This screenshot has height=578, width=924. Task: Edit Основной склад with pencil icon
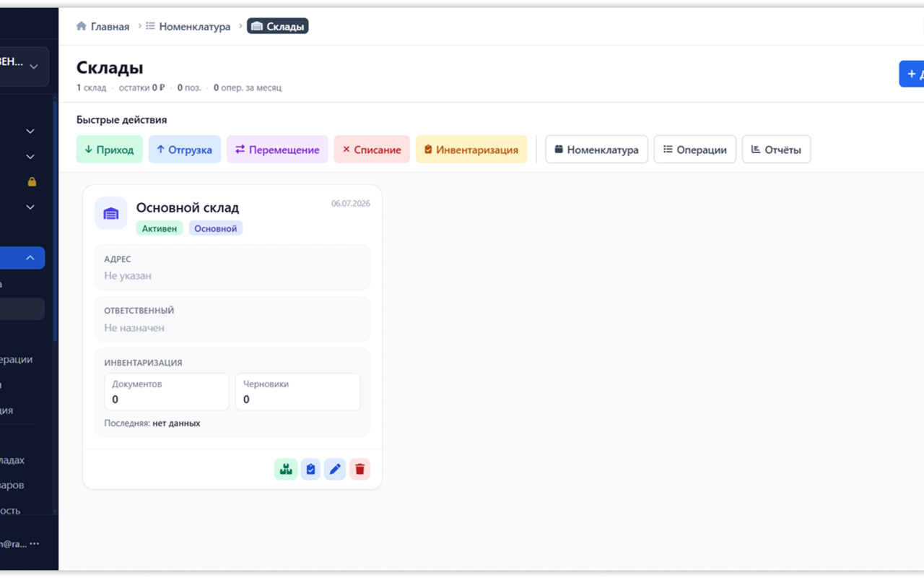335,469
